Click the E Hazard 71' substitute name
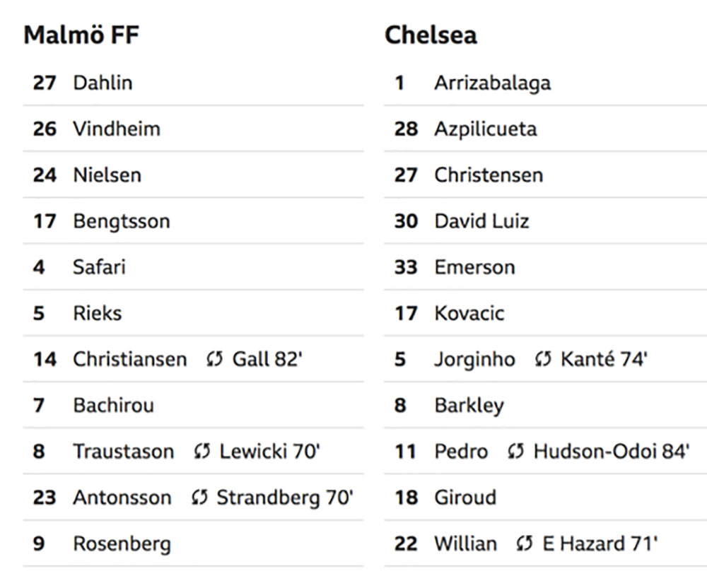707x588 pixels. click(x=600, y=544)
